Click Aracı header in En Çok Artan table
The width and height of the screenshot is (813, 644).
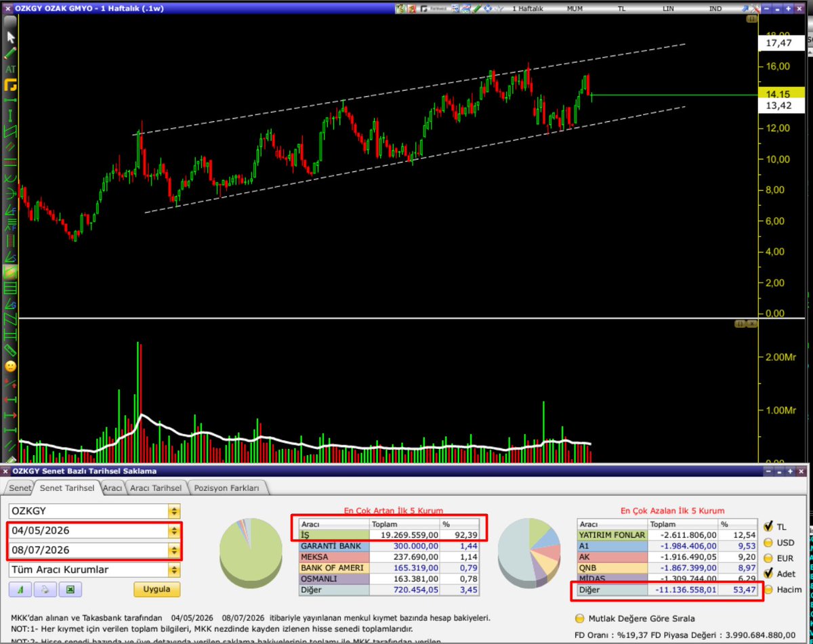point(334,523)
